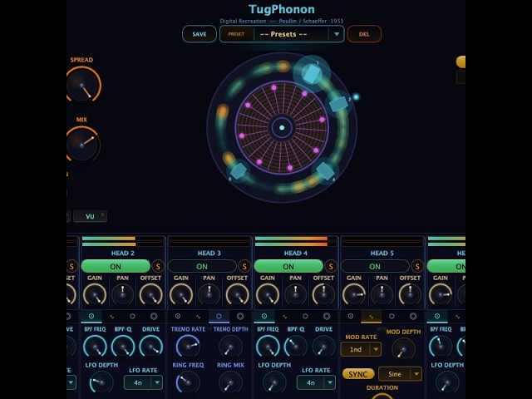Click the blue dot beside head 2
Viewport: 532px width, 399px height.
tap(356, 97)
